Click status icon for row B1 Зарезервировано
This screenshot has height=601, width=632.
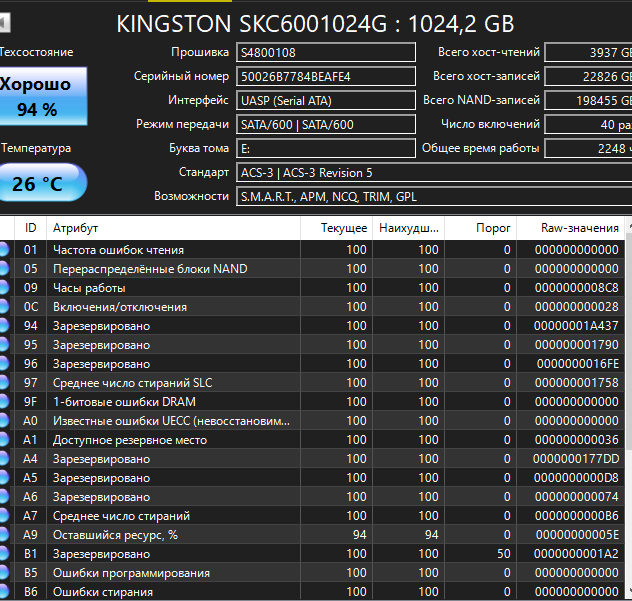pyautogui.click(x=4, y=554)
